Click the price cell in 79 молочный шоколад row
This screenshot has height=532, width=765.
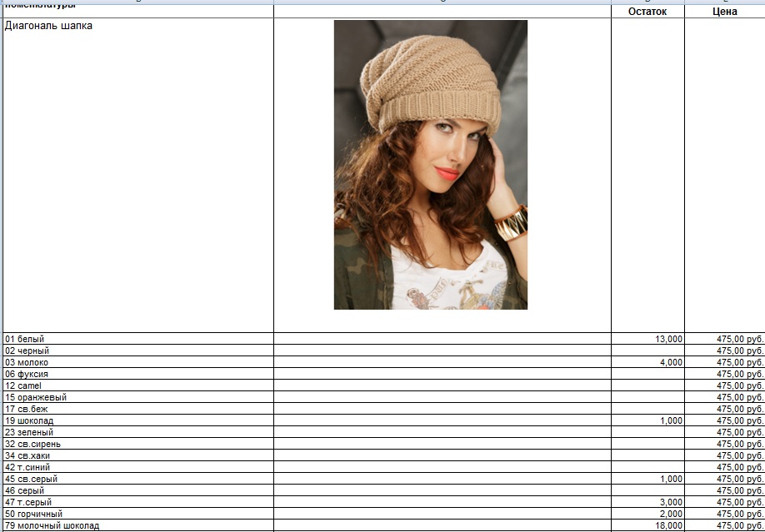coord(724,526)
